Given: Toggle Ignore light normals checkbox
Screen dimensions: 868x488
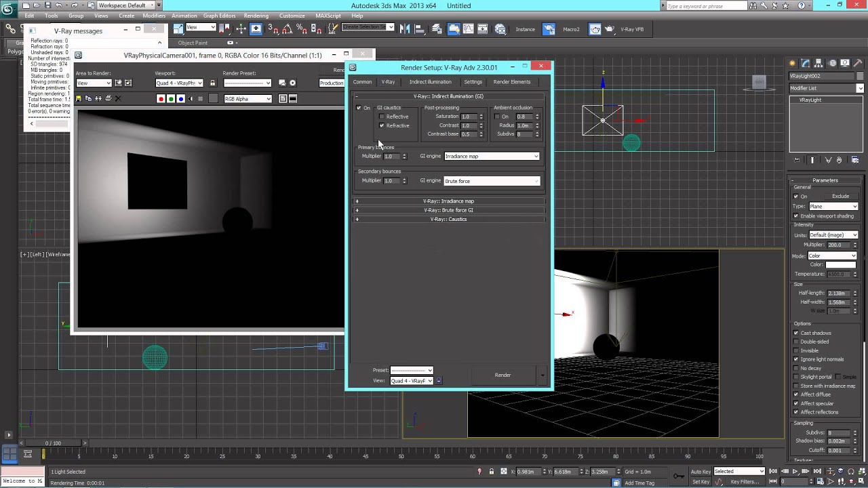Looking at the screenshot, I should pos(796,359).
